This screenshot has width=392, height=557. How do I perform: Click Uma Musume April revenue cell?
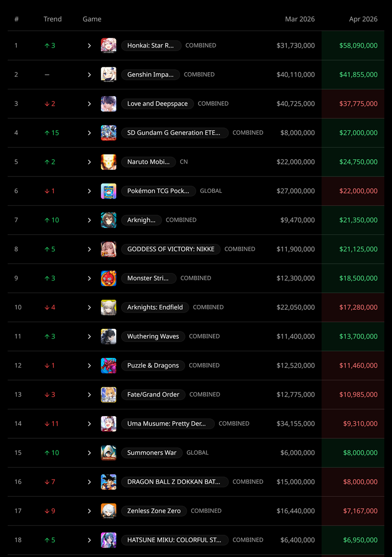click(x=353, y=424)
